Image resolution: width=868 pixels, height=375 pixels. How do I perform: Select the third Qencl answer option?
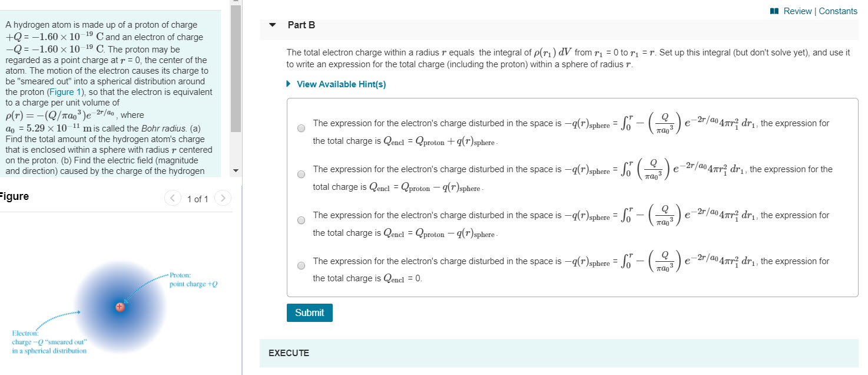tap(301, 220)
